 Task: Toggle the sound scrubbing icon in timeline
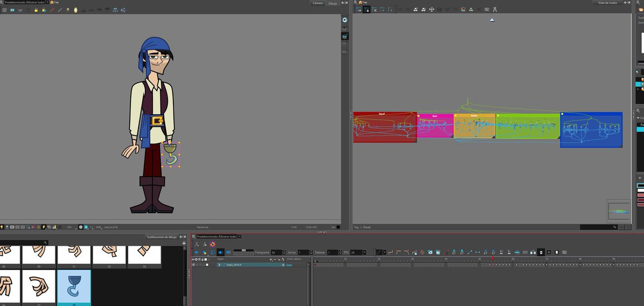(228, 252)
